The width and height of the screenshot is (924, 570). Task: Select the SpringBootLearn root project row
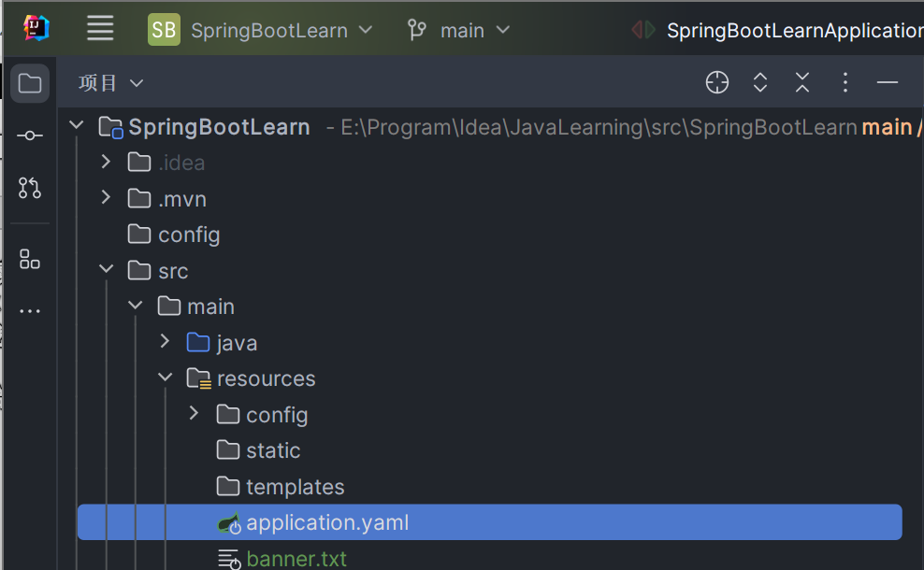point(490,127)
